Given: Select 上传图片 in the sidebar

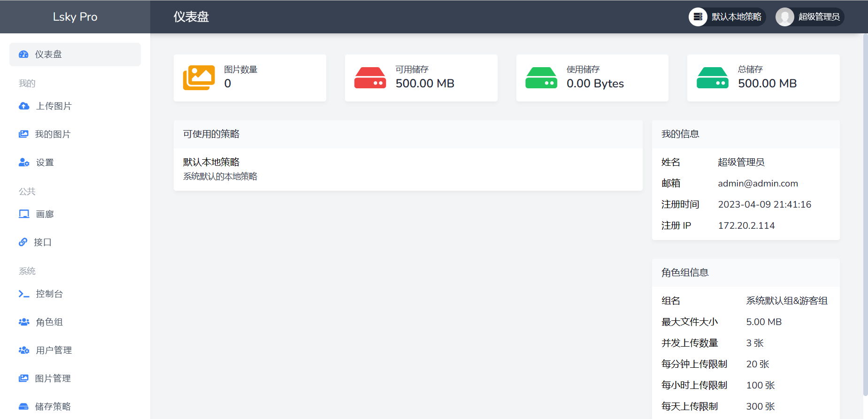Looking at the screenshot, I should pos(54,106).
